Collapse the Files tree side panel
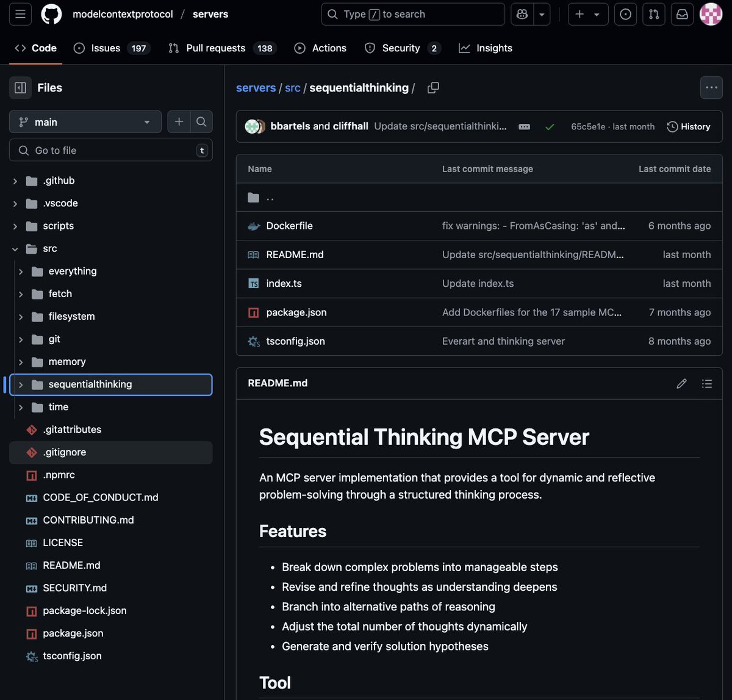The width and height of the screenshot is (732, 700). (x=20, y=88)
